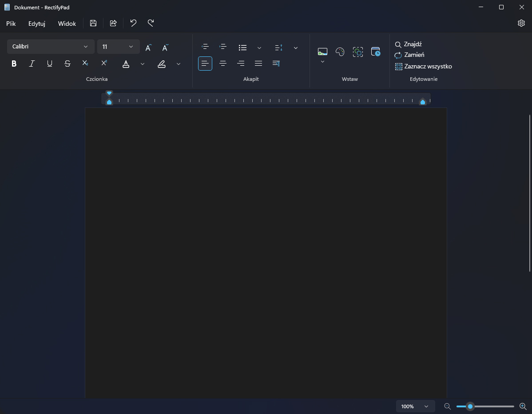
Task: Apply subscript formatting
Action: click(x=85, y=64)
